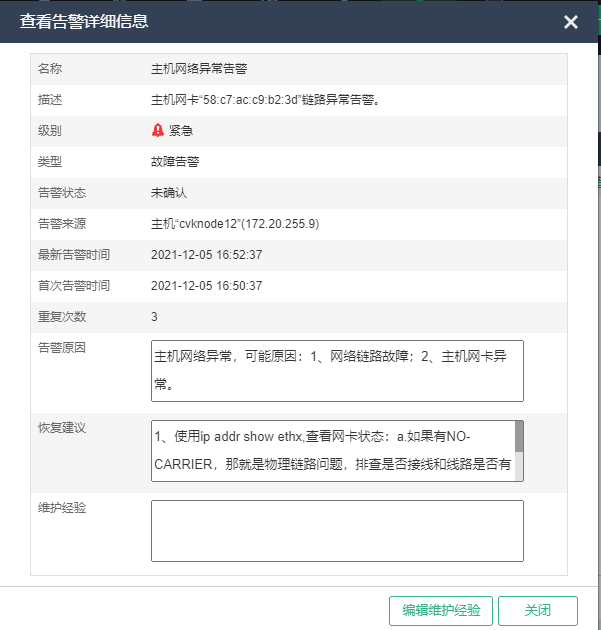601x630 pixels.
Task: Click inside the 恢复建议 text box
Action: (333, 450)
